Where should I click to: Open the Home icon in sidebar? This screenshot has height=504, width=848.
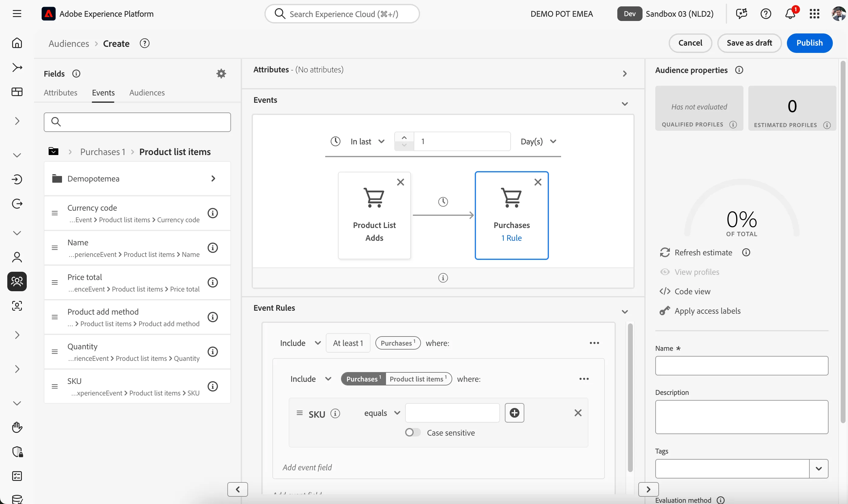[17, 43]
